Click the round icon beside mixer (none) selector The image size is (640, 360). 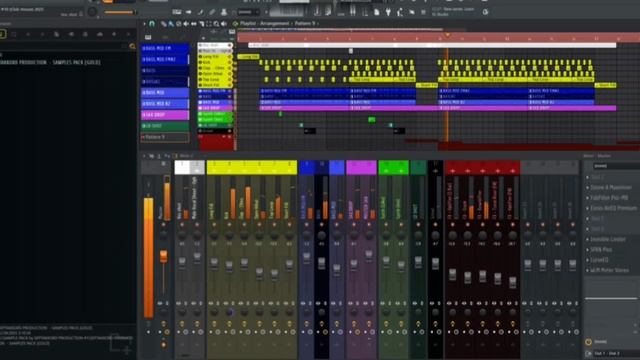tap(588, 342)
